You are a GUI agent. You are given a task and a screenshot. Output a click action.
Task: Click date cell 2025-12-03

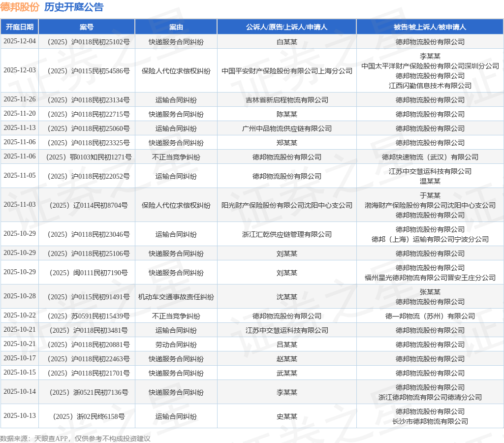(20, 70)
